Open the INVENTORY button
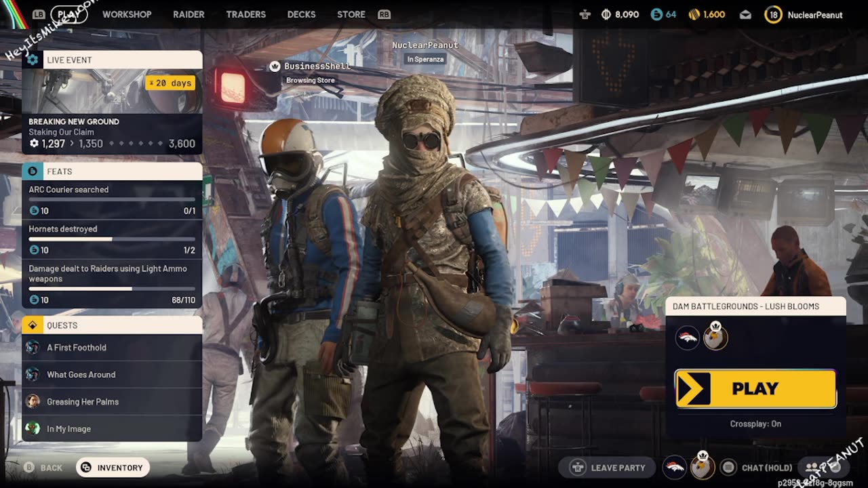 [113, 468]
